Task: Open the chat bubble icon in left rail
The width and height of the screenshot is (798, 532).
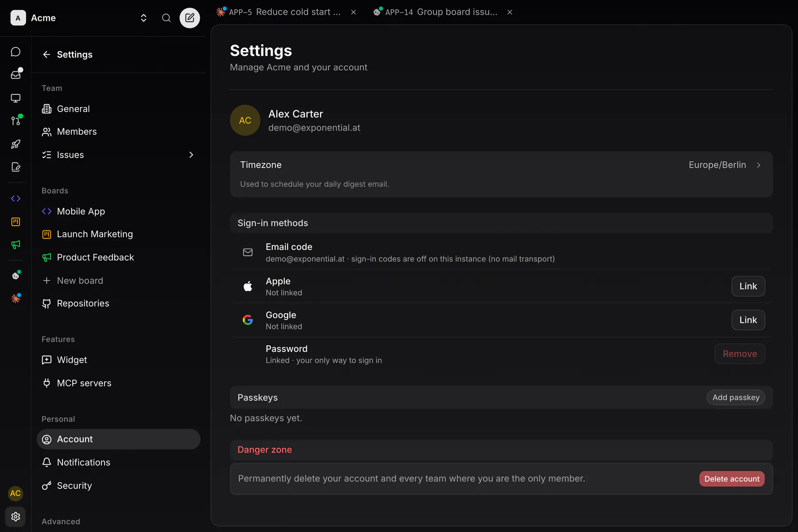Action: pos(16,52)
